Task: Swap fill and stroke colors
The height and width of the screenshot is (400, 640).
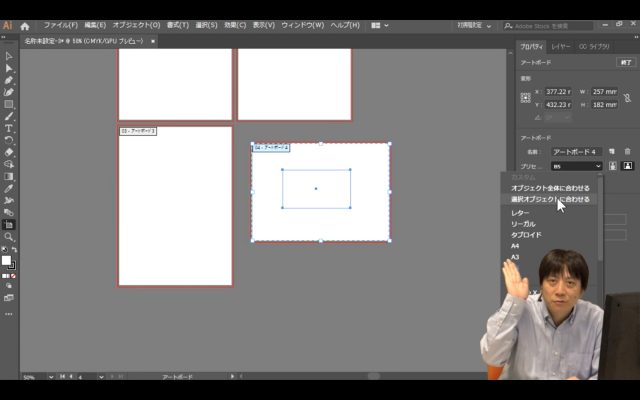Action: click(x=14, y=249)
